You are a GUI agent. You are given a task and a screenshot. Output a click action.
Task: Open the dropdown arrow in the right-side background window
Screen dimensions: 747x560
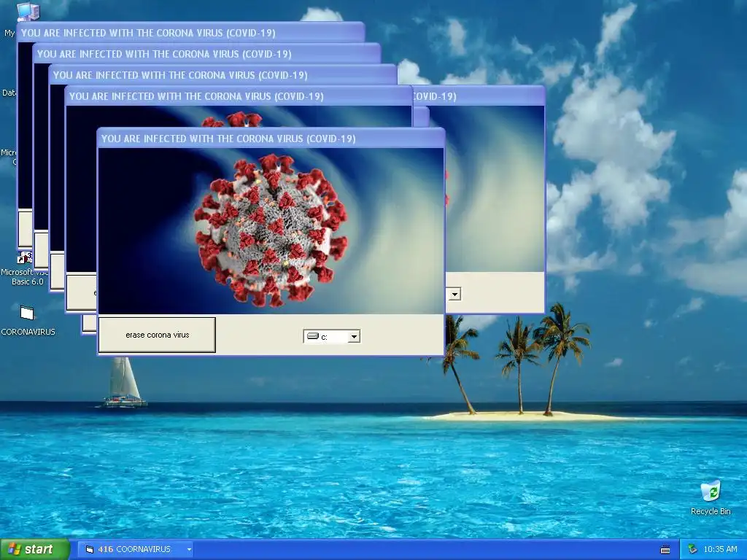pyautogui.click(x=454, y=295)
